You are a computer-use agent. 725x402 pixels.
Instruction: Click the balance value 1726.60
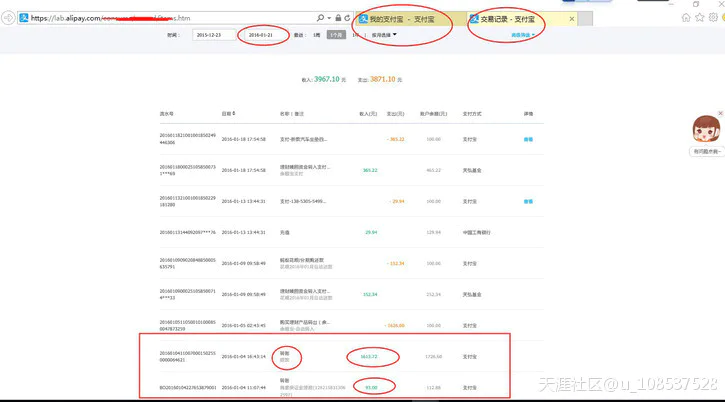[x=434, y=357]
